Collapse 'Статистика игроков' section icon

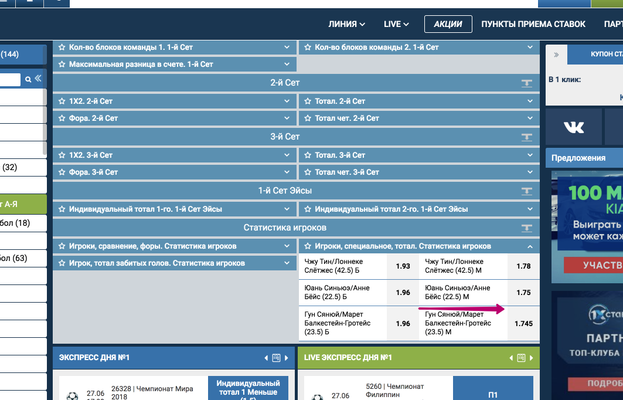pos(525,227)
